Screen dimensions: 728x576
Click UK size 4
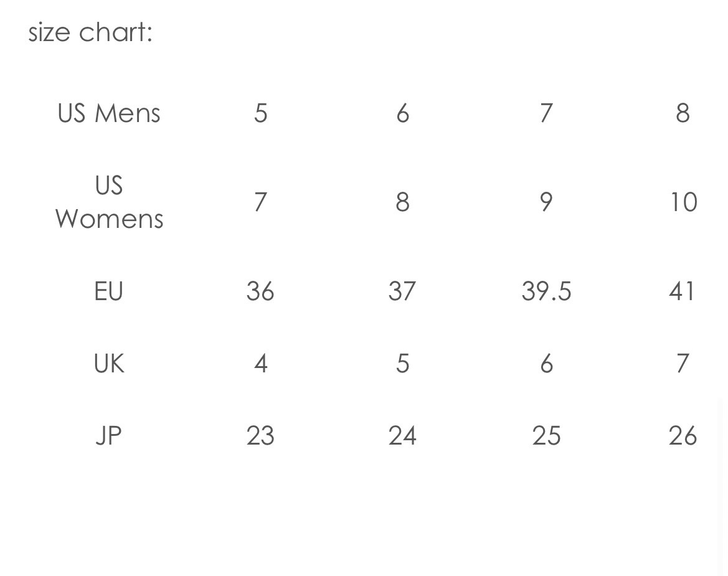(261, 363)
